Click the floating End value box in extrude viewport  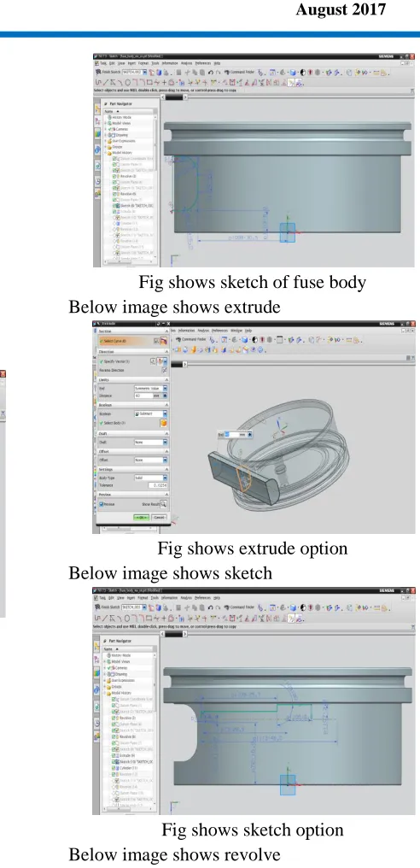click(x=232, y=435)
